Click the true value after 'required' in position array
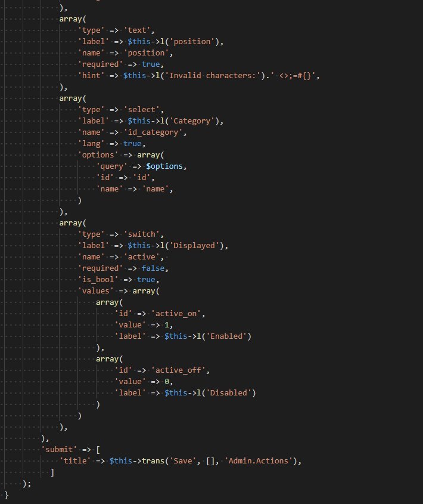 coord(151,64)
